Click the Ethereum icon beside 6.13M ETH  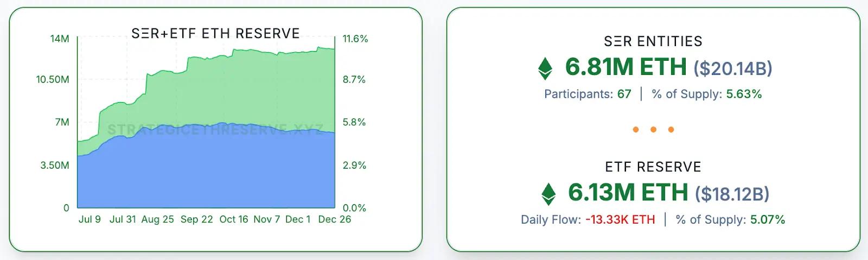click(549, 194)
